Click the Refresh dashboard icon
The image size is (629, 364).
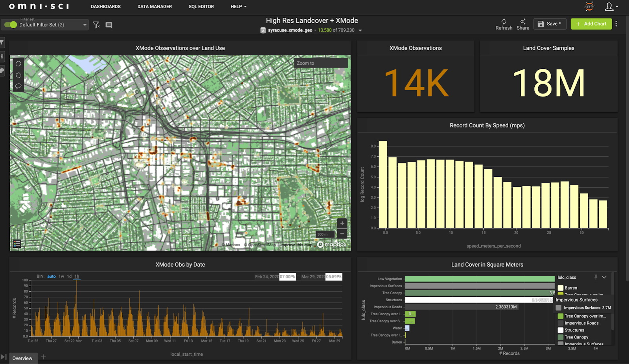coord(504,22)
